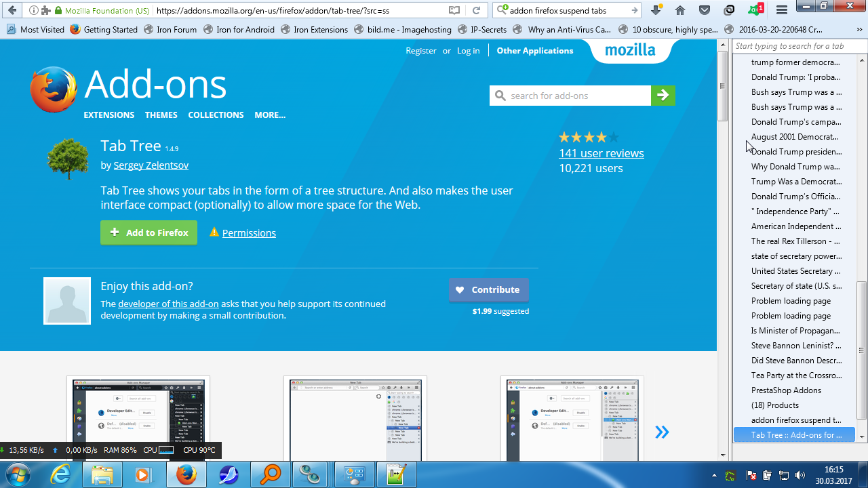
Task: Open the volume speaker icon in system tray
Action: click(800, 475)
